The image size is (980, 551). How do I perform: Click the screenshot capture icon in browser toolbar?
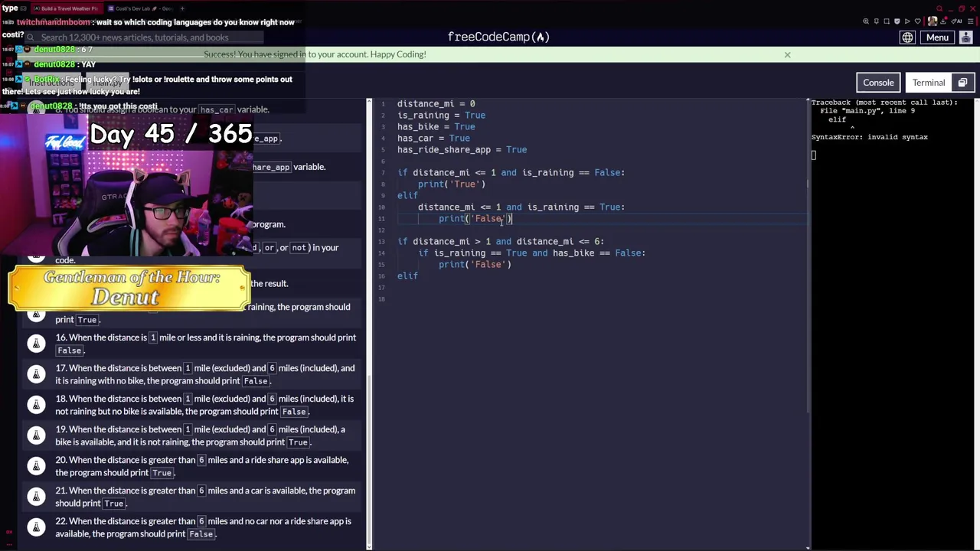(x=887, y=21)
